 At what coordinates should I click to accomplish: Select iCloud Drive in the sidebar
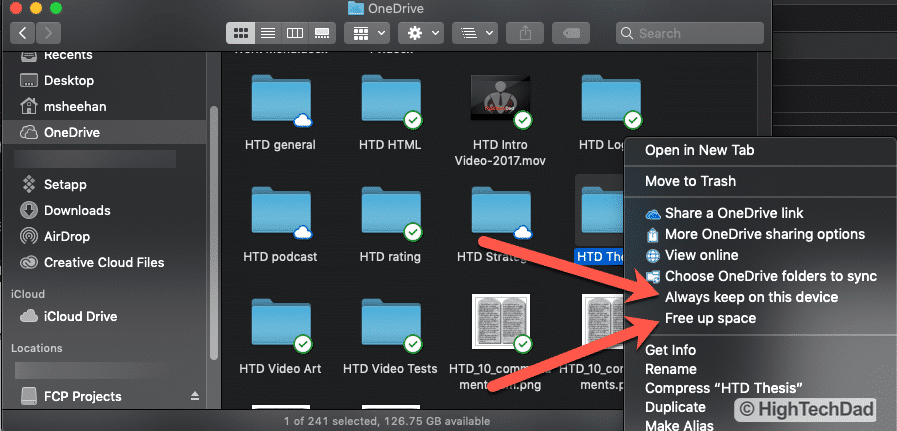[x=82, y=316]
